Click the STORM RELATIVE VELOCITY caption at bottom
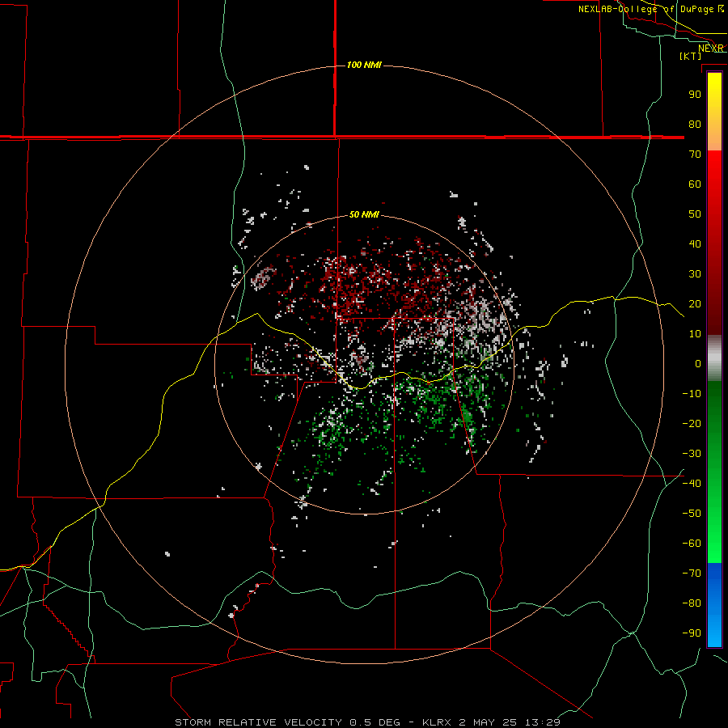This screenshot has height=728, width=728. point(367,722)
